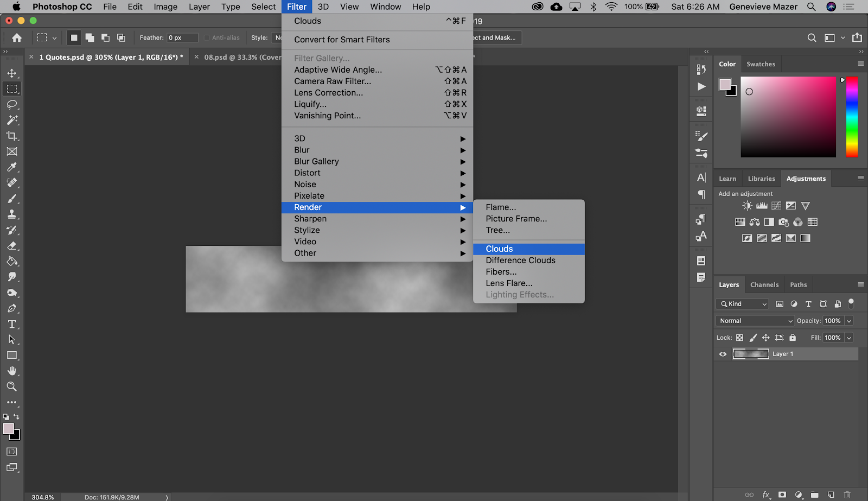Toggle lock all for the layer
This screenshot has height=501, width=868.
click(793, 338)
